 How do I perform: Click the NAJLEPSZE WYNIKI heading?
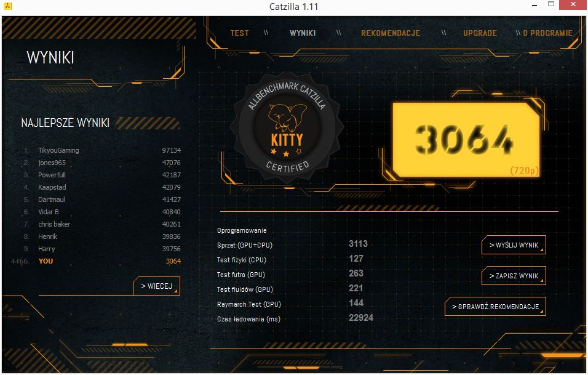(x=65, y=123)
